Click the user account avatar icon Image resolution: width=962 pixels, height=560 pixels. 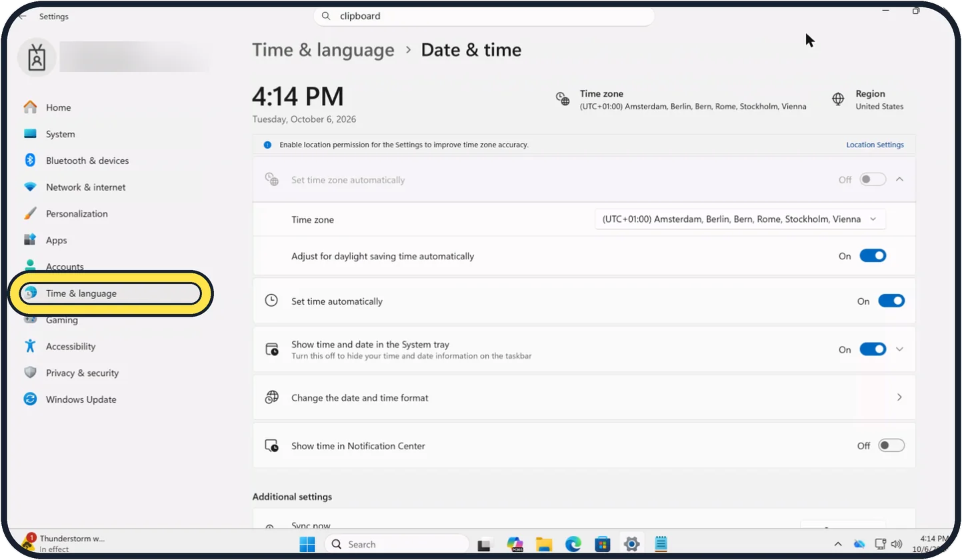coord(36,58)
